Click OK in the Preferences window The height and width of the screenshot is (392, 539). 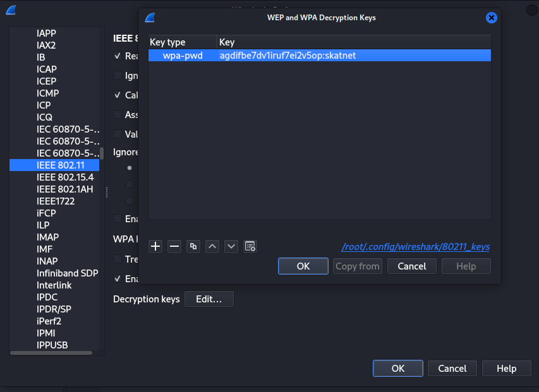[x=398, y=368]
